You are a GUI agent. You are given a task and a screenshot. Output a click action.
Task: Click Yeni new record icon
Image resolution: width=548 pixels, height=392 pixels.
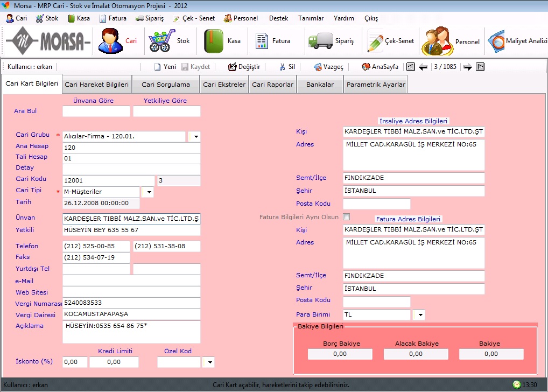coord(158,67)
